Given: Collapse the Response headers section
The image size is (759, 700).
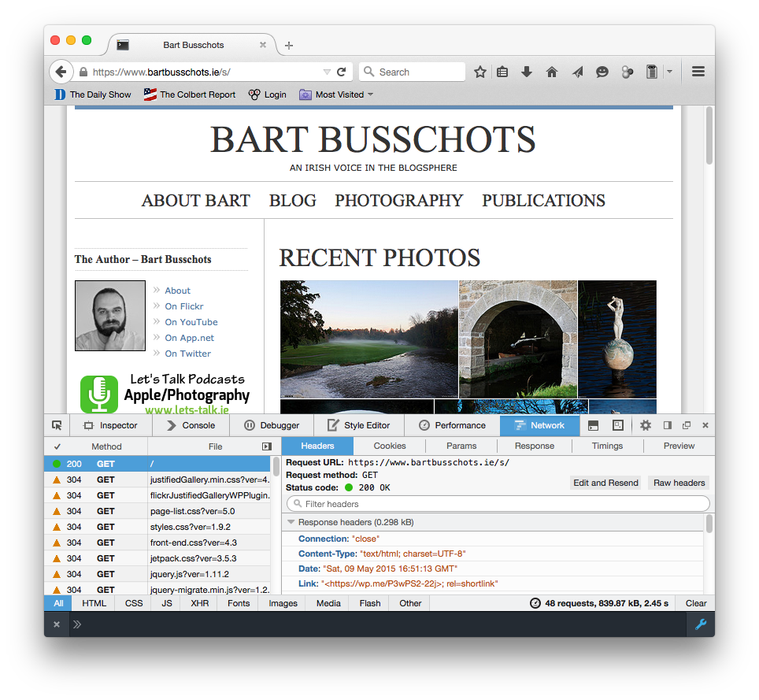Looking at the screenshot, I should (291, 522).
